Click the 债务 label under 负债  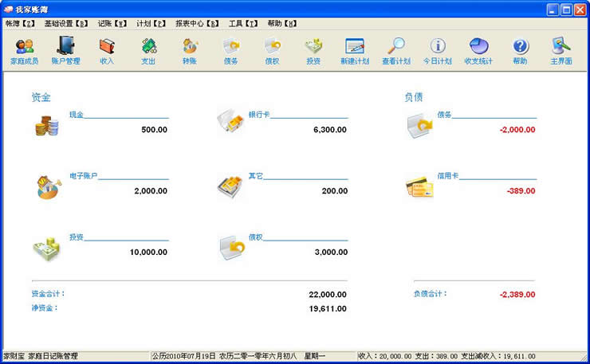pos(444,115)
